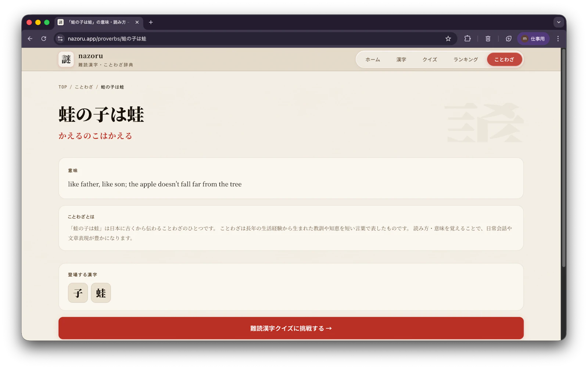Click the 意味 section label
This screenshot has height=369, width=588.
pyautogui.click(x=73, y=170)
